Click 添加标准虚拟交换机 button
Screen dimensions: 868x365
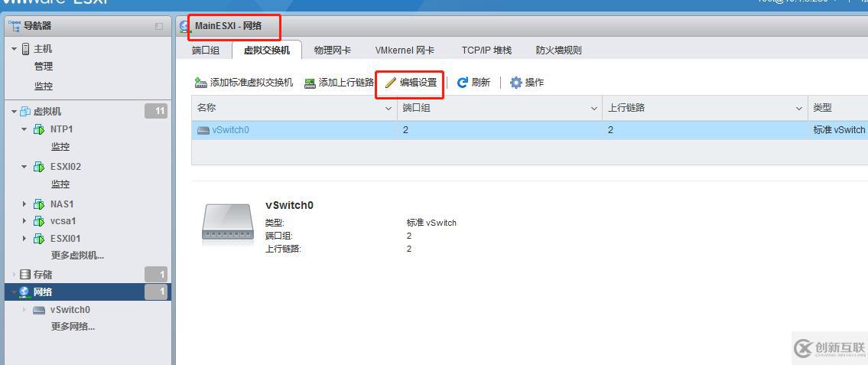[244, 83]
